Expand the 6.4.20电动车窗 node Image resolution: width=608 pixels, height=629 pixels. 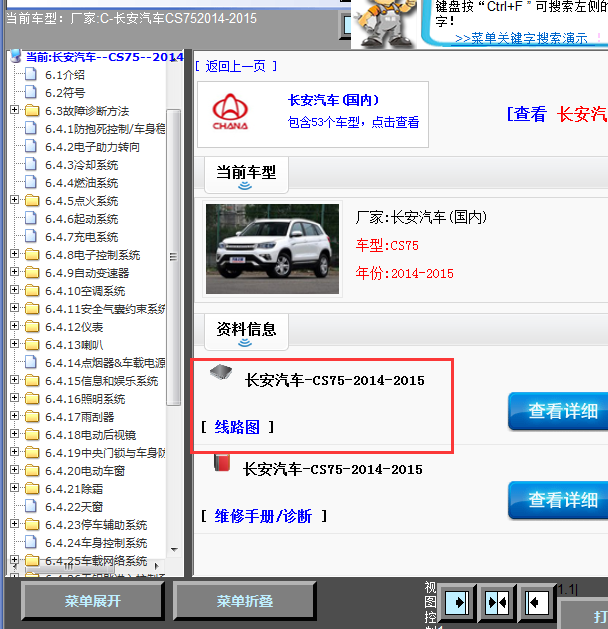pos(14,469)
